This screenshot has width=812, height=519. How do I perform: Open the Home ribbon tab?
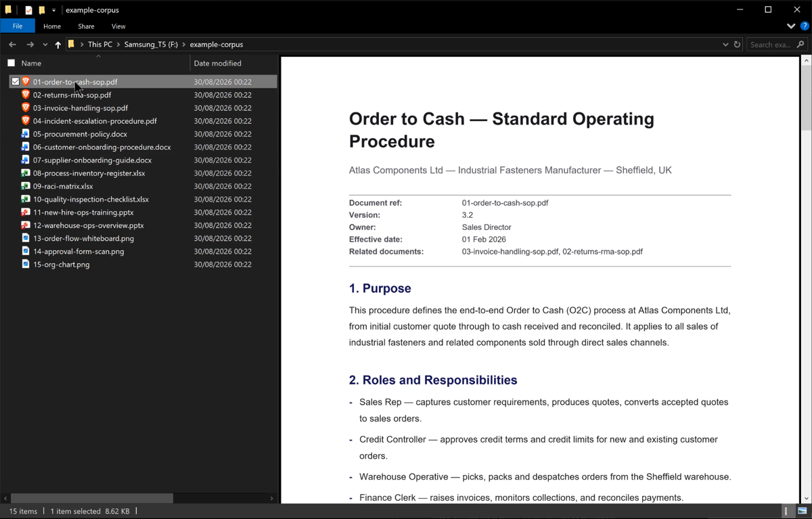[x=52, y=26]
